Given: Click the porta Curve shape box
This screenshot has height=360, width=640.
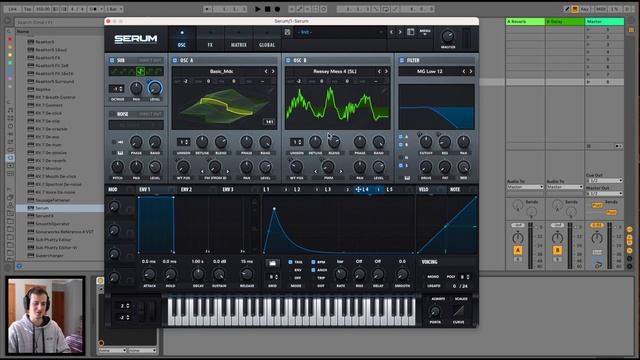Looking at the screenshot, I should point(458,311).
